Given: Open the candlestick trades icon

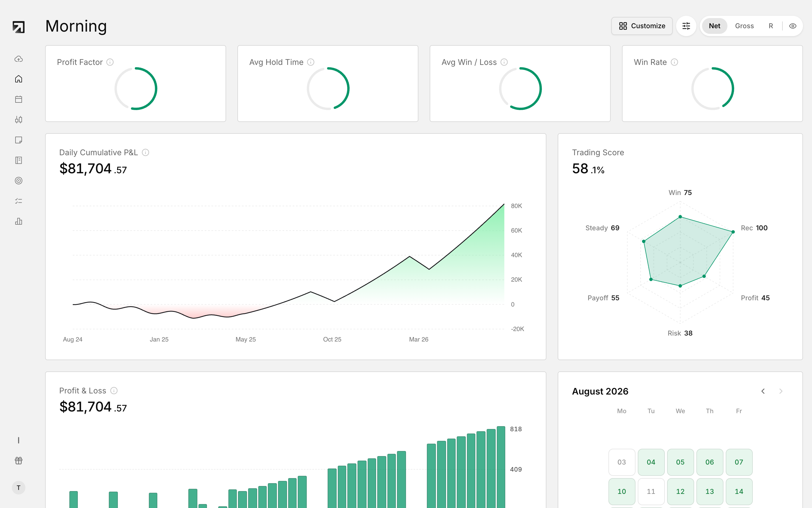Looking at the screenshot, I should [18, 120].
